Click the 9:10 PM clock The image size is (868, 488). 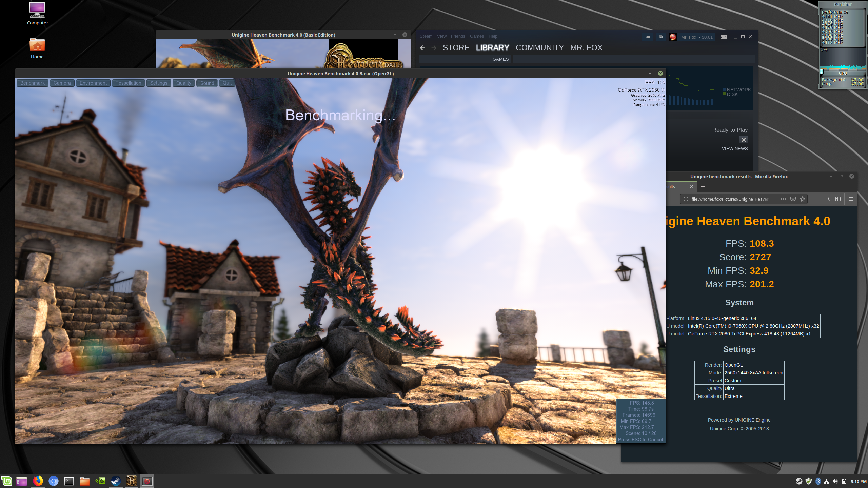[x=859, y=481]
